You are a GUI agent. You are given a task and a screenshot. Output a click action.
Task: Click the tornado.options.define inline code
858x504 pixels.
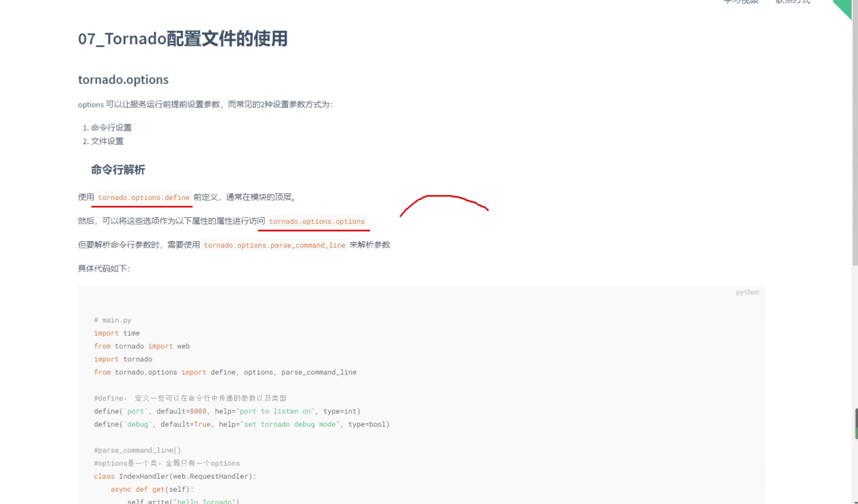[144, 197]
